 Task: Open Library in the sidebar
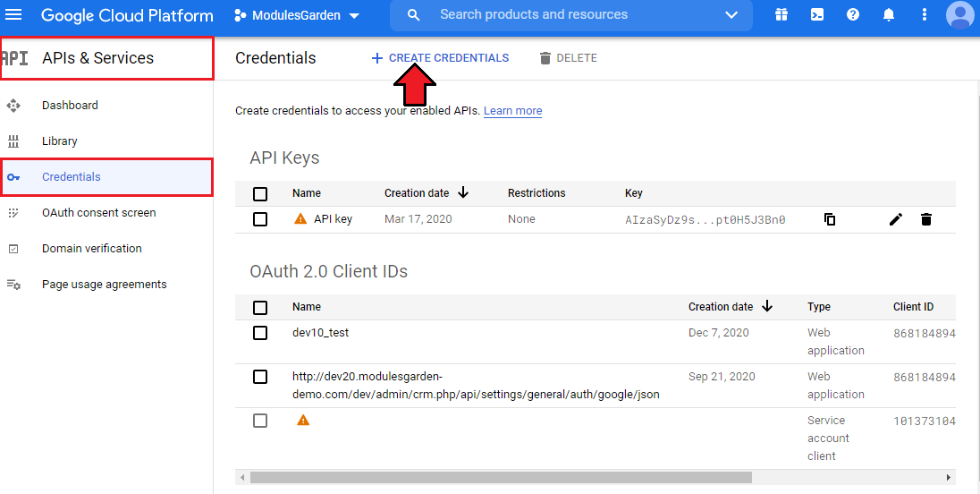point(60,141)
